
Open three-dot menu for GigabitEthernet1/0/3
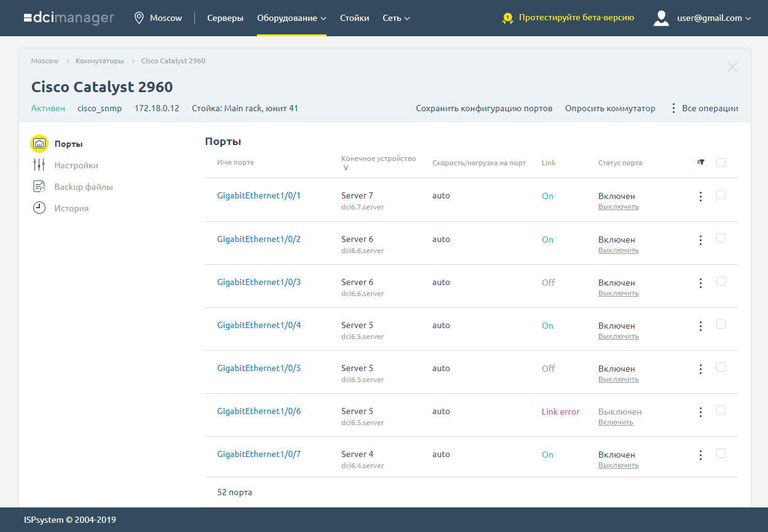pyautogui.click(x=700, y=283)
